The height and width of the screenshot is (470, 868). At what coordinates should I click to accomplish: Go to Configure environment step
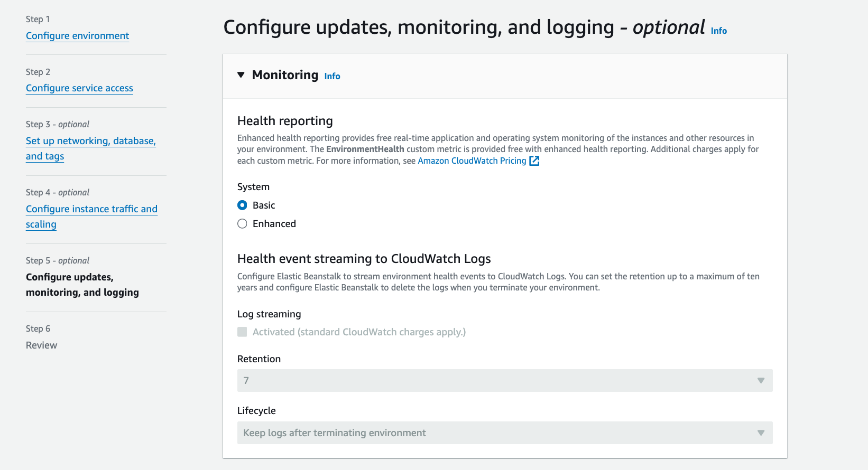coord(77,35)
